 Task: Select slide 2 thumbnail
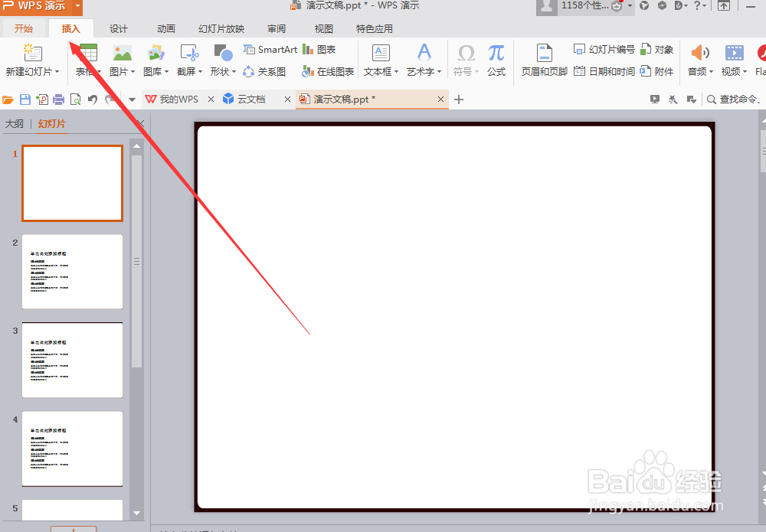72,272
